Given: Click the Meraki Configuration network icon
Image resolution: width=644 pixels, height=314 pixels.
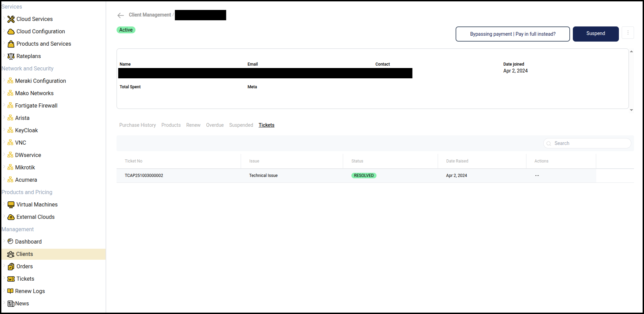Looking at the screenshot, I should pos(10,81).
